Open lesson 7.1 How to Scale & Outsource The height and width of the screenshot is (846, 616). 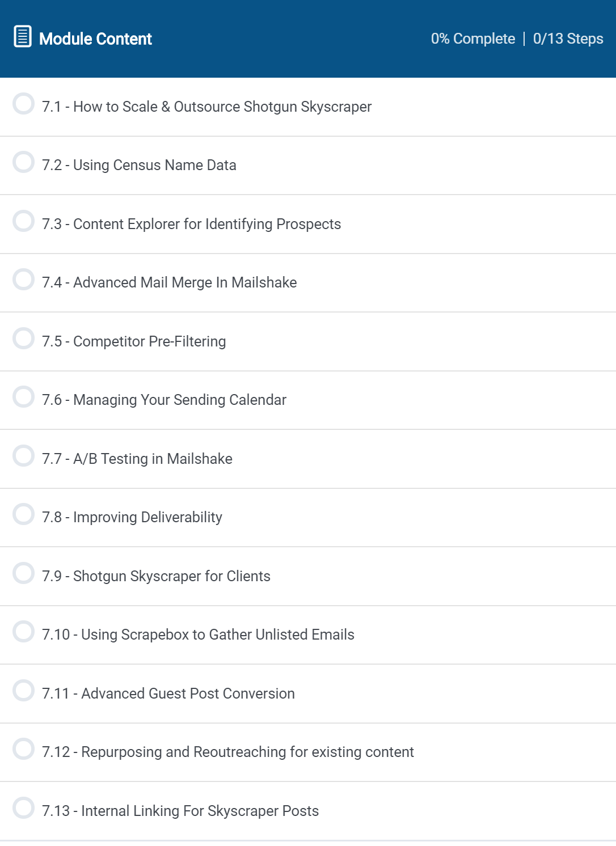206,107
